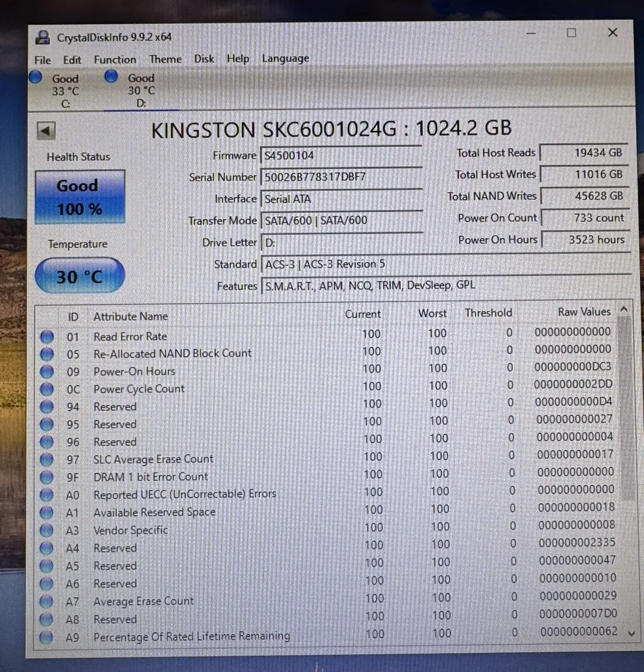Click Total NAND Writes value 45628 GB
Screen dimensions: 644x672
tap(585, 196)
